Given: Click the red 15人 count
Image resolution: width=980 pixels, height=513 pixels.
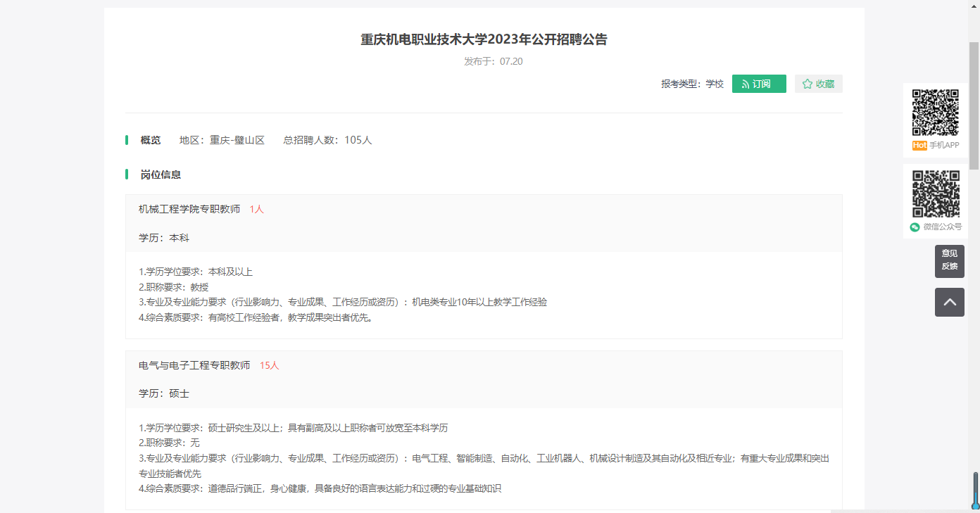Looking at the screenshot, I should (x=269, y=365).
